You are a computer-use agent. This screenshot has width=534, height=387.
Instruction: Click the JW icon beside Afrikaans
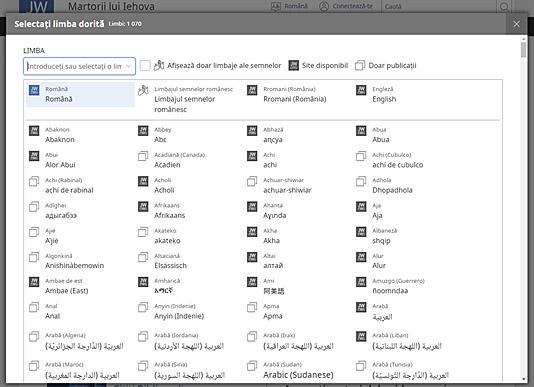pos(143,206)
